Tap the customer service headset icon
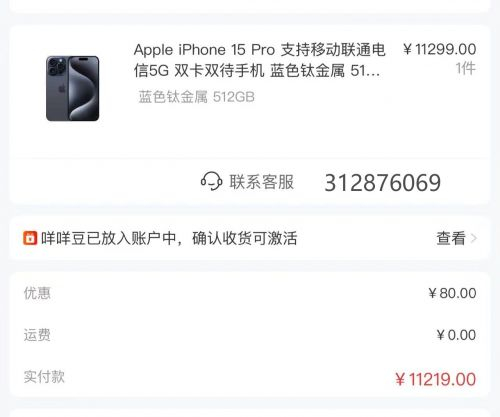This screenshot has height=417, width=500. pyautogui.click(x=211, y=181)
